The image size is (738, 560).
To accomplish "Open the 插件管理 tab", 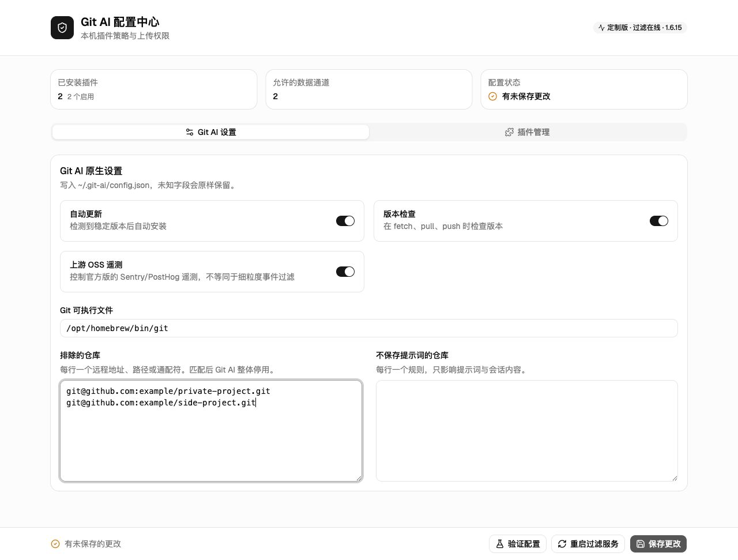I will (x=528, y=132).
